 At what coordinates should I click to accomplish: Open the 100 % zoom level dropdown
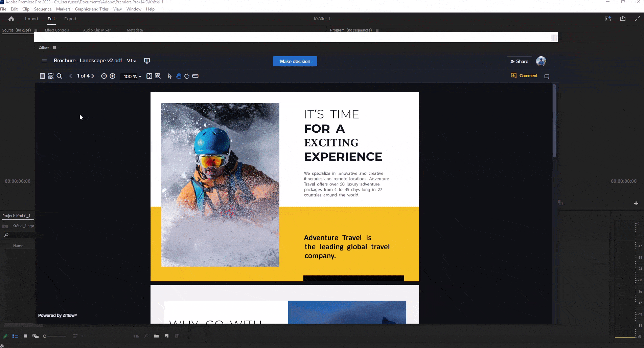pos(133,77)
